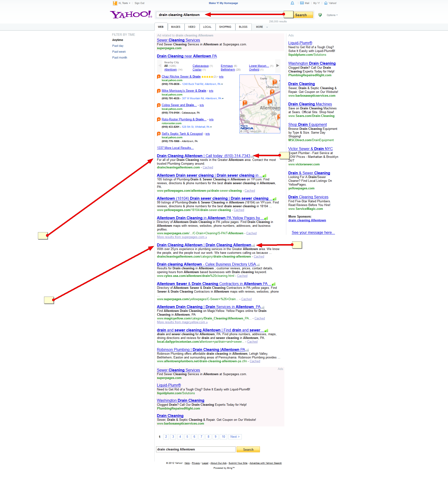Click pin 3 beside Cobra Sewer listing
Viewport: 448px width, 481px height.
(159, 105)
